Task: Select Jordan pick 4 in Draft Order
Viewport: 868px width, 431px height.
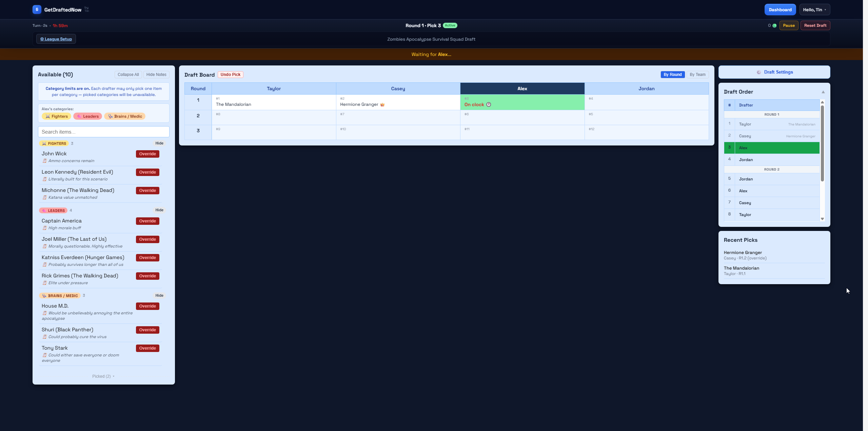Action: 772,160
